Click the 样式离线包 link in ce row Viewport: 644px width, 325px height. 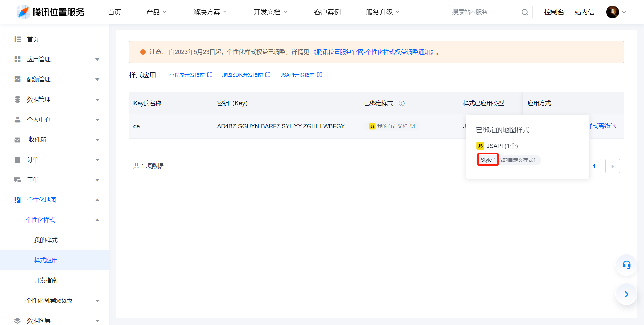[603, 126]
